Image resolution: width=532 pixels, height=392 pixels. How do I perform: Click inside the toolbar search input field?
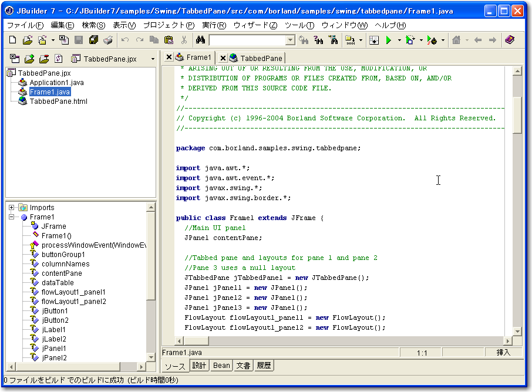(x=247, y=40)
